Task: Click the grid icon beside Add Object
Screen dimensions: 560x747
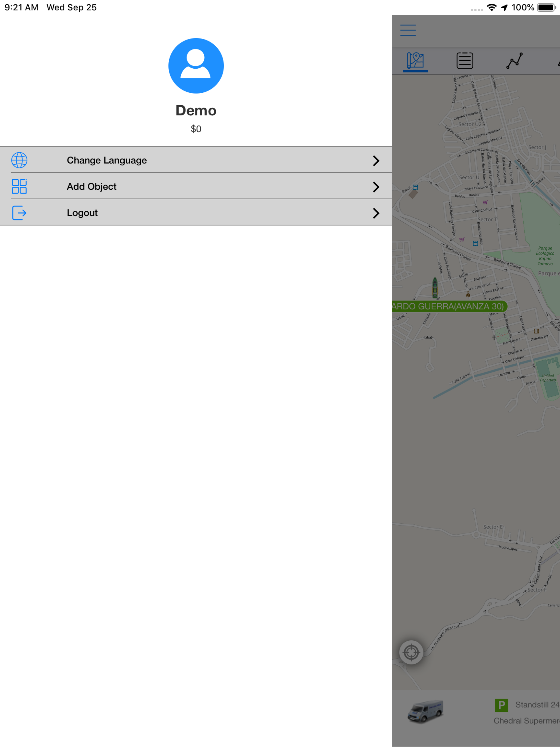Action: [x=19, y=186]
